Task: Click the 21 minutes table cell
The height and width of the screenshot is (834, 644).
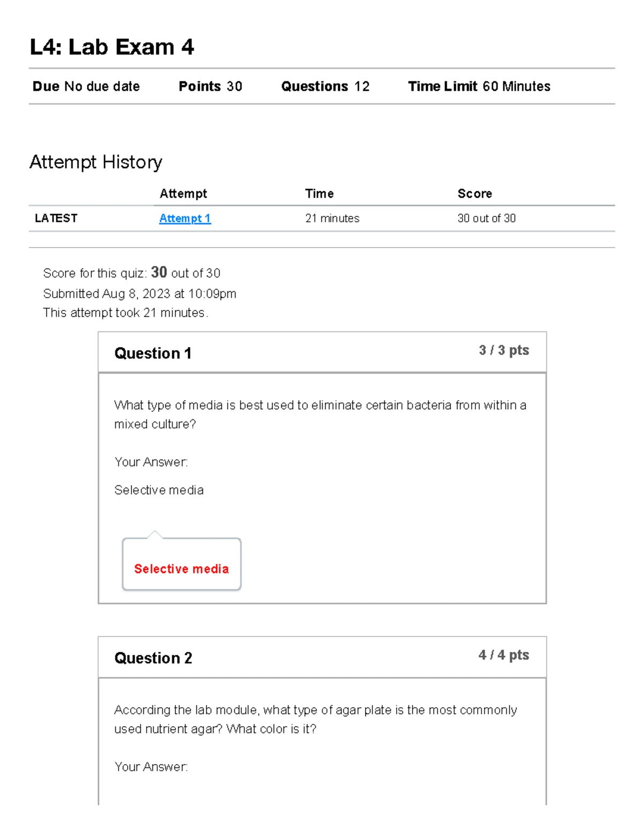Action: tap(332, 219)
